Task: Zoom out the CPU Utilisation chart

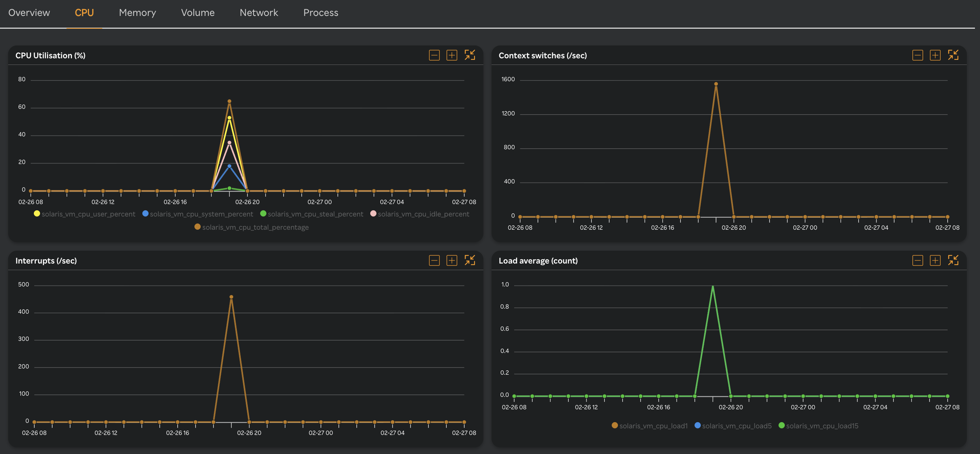Action: (434, 55)
